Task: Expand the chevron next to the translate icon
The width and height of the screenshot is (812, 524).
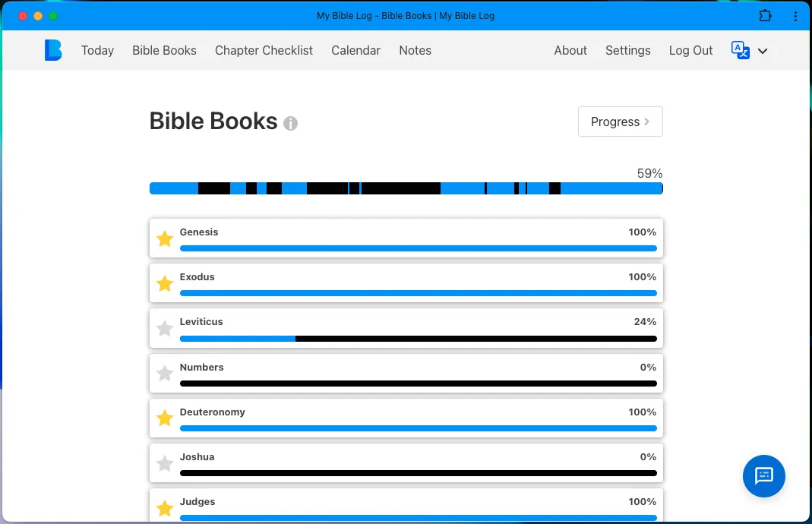Action: point(763,50)
